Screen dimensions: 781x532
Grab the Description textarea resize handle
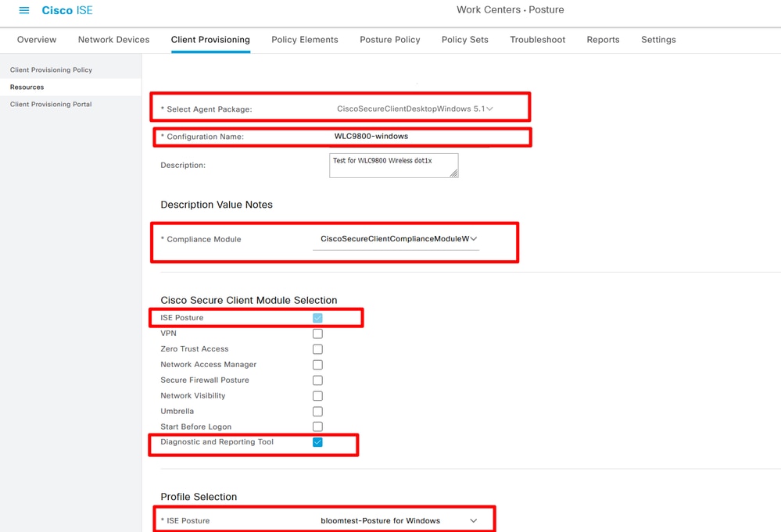(453, 173)
